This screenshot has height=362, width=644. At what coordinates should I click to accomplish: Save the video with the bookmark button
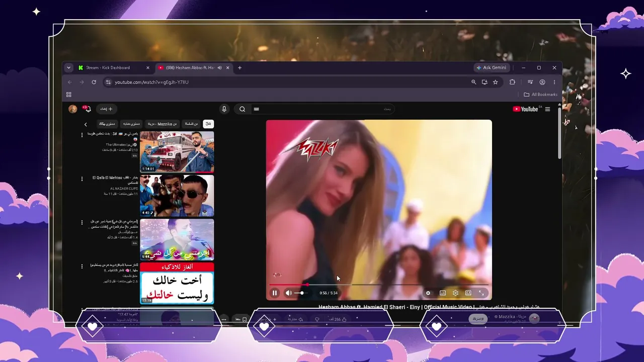click(240, 319)
